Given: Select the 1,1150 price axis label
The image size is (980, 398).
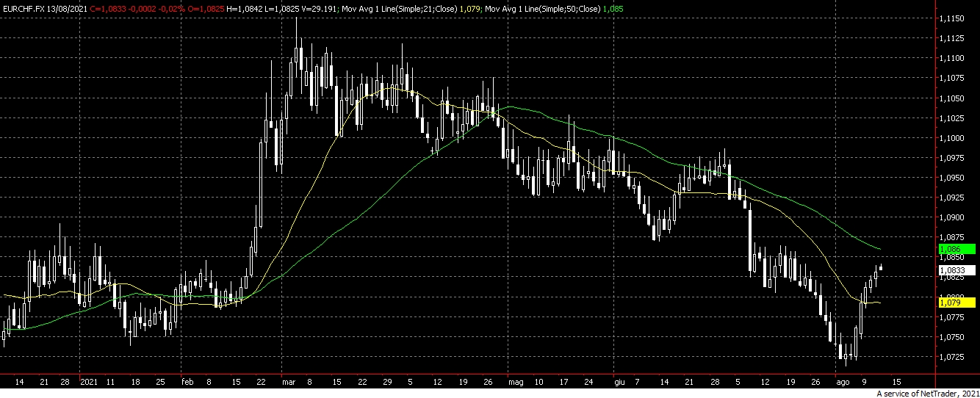Looking at the screenshot, I should (x=953, y=18).
